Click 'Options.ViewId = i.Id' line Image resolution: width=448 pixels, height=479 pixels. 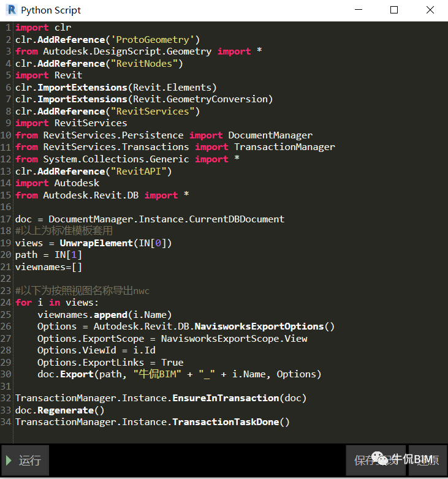pyautogui.click(x=96, y=350)
